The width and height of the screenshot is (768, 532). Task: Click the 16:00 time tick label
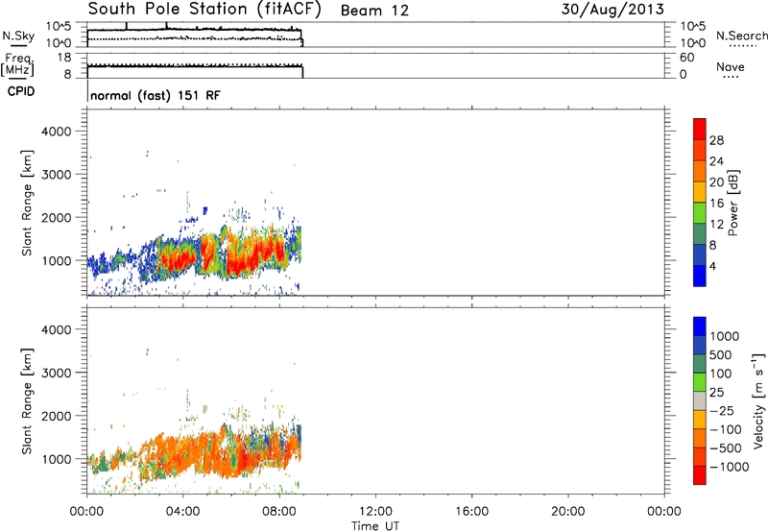471,512
